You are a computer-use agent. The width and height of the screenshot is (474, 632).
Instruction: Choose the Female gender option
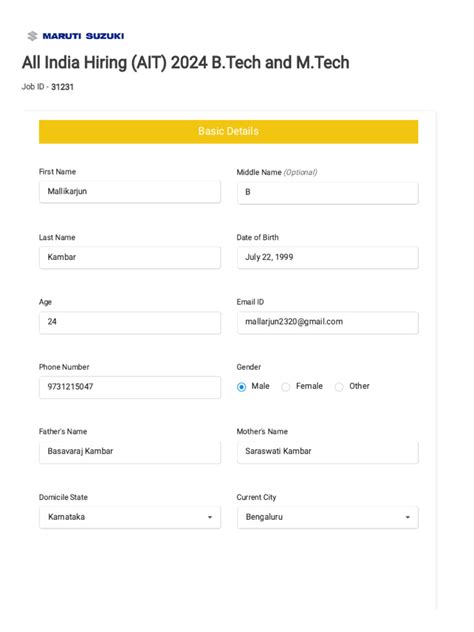(x=285, y=387)
